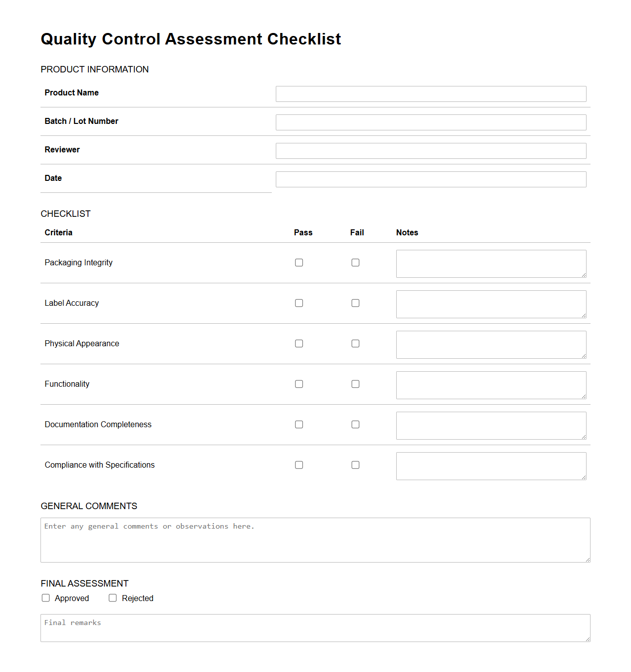The height and width of the screenshot is (672, 631).
Task: Click the Batch / Lot Number input field
Action: coord(431,122)
